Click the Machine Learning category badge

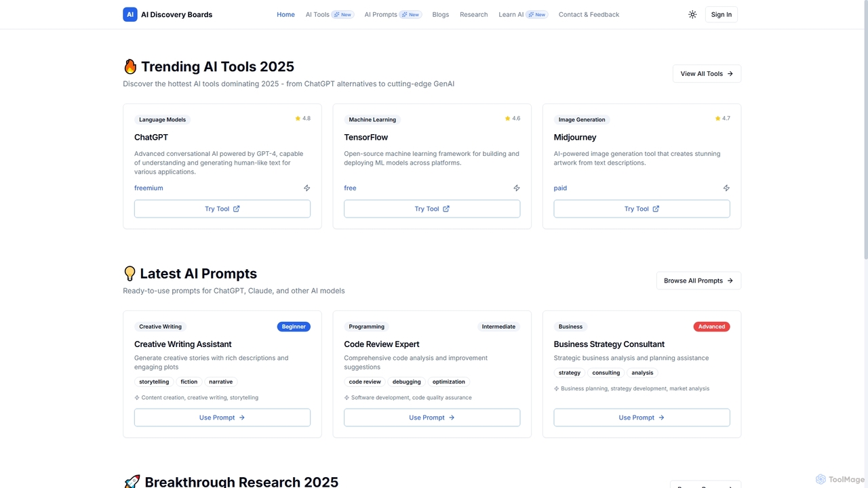(x=372, y=120)
